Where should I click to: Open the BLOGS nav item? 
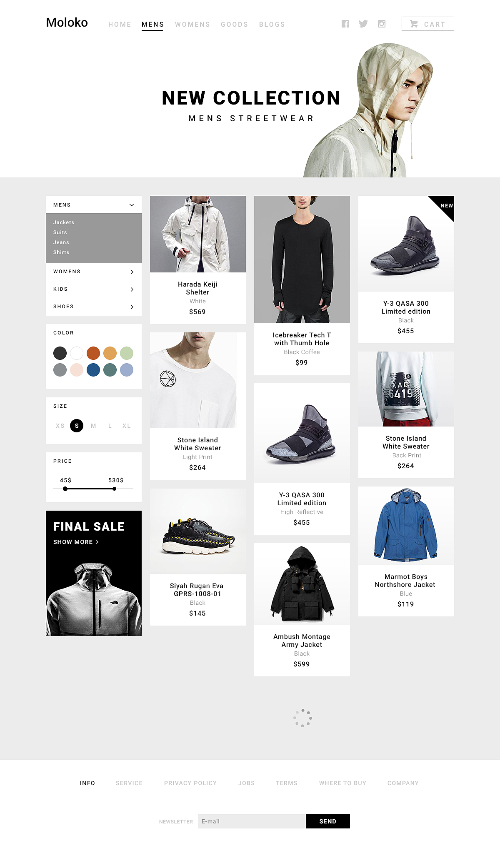tap(272, 25)
